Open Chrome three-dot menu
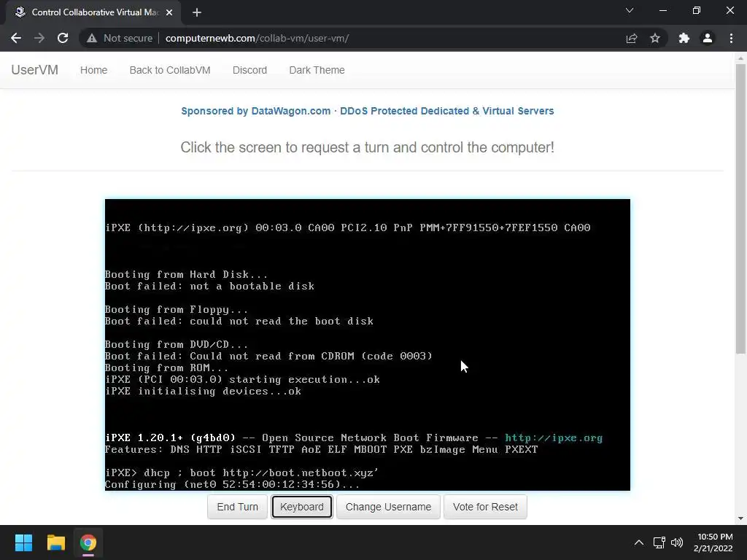This screenshot has height=560, width=747. pos(731,38)
